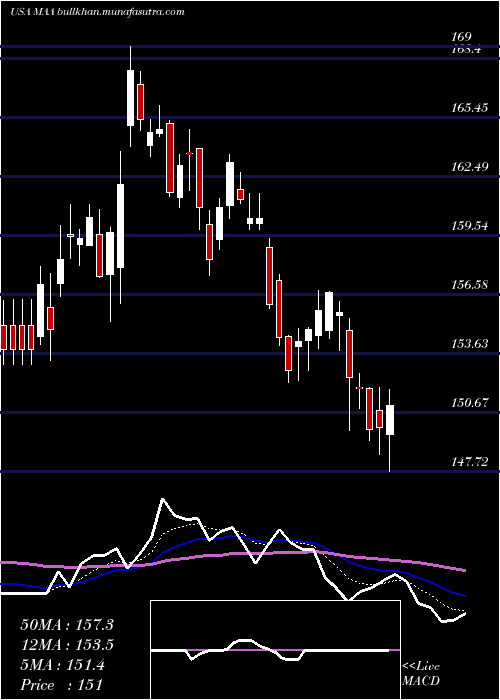
Task: Select the 156.58 price axis label
Action: (x=470, y=285)
